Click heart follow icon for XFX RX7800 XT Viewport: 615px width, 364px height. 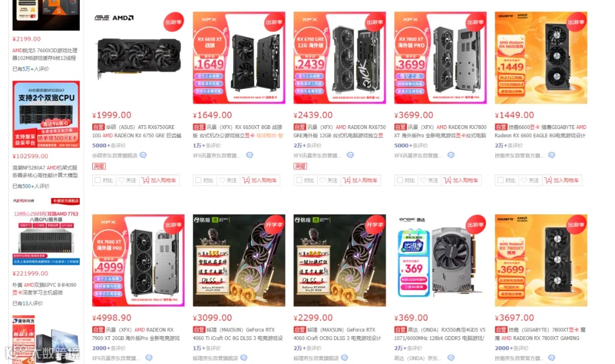tap(424, 180)
